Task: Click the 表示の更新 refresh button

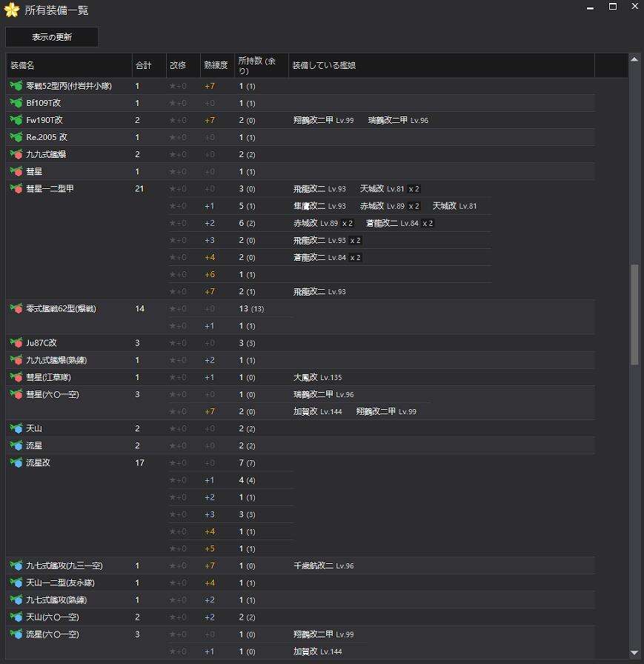Action: (52, 37)
